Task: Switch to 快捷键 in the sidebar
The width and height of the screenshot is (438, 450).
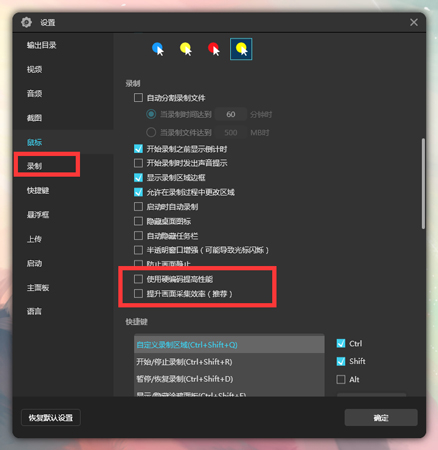Action: [38, 190]
